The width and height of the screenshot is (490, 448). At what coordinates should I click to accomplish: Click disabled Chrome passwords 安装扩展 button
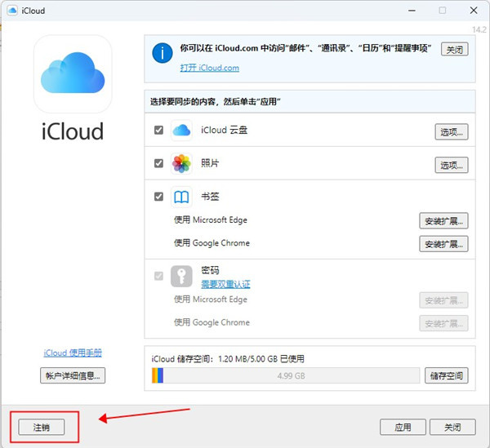(443, 323)
